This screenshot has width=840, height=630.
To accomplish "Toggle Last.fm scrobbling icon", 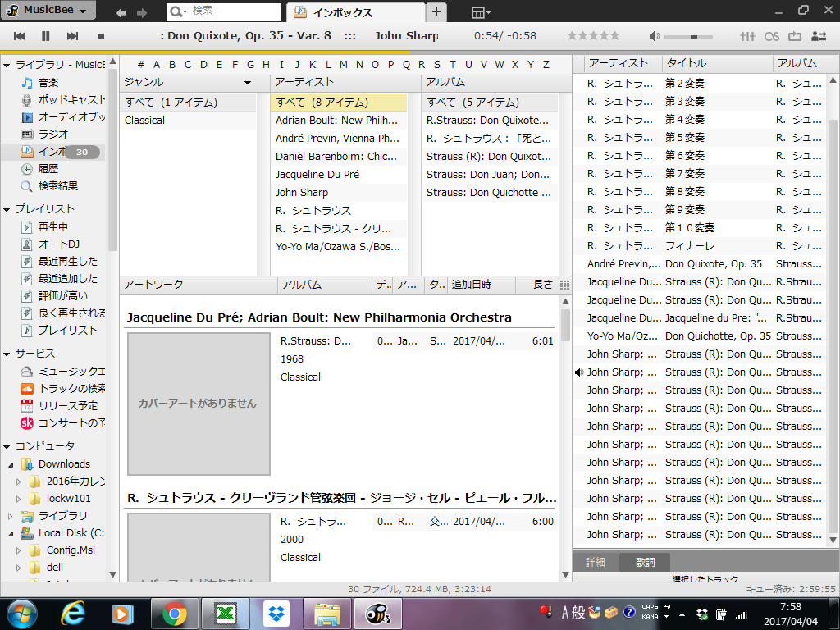I will point(772,36).
